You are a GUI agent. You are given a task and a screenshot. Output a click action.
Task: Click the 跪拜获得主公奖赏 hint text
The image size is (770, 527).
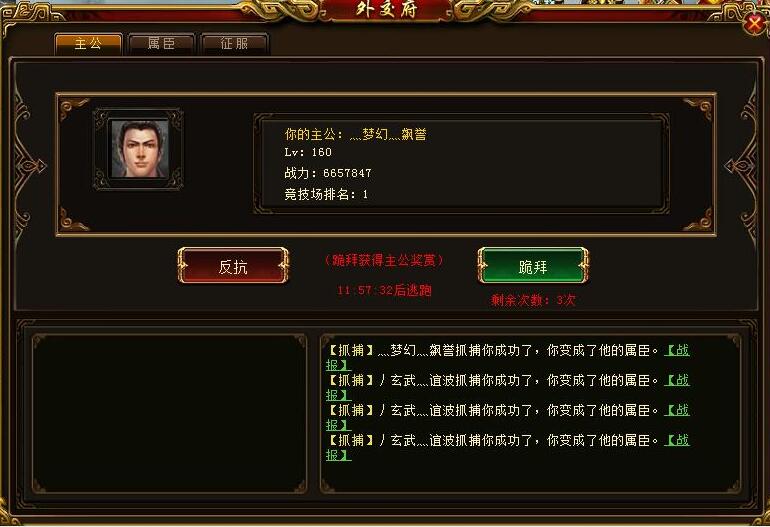pyautogui.click(x=384, y=260)
